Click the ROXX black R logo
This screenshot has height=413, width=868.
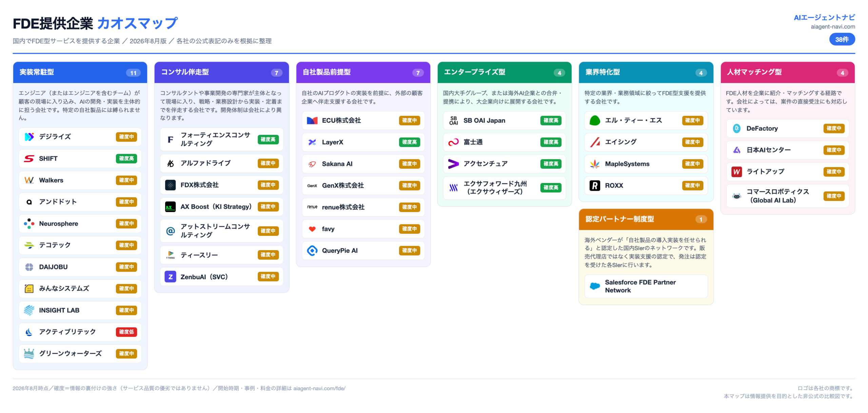(x=595, y=186)
